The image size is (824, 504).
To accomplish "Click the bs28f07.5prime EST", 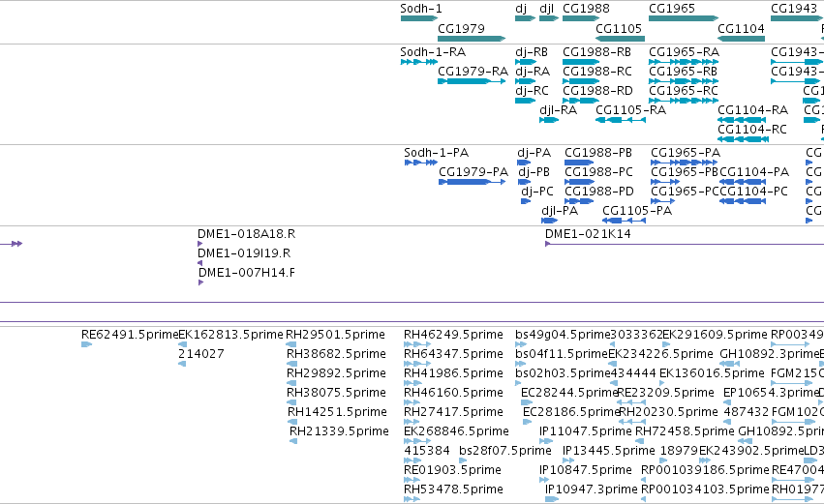I will click(x=463, y=460).
